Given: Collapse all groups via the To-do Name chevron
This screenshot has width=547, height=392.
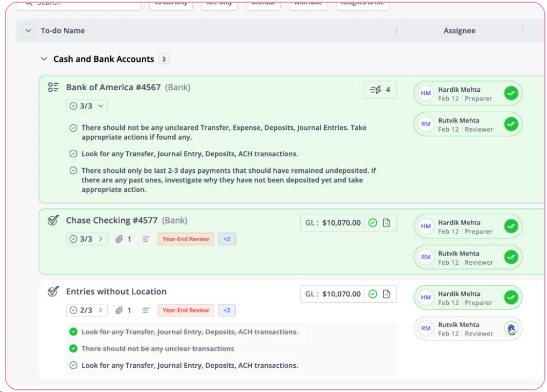Looking at the screenshot, I should pos(28,31).
